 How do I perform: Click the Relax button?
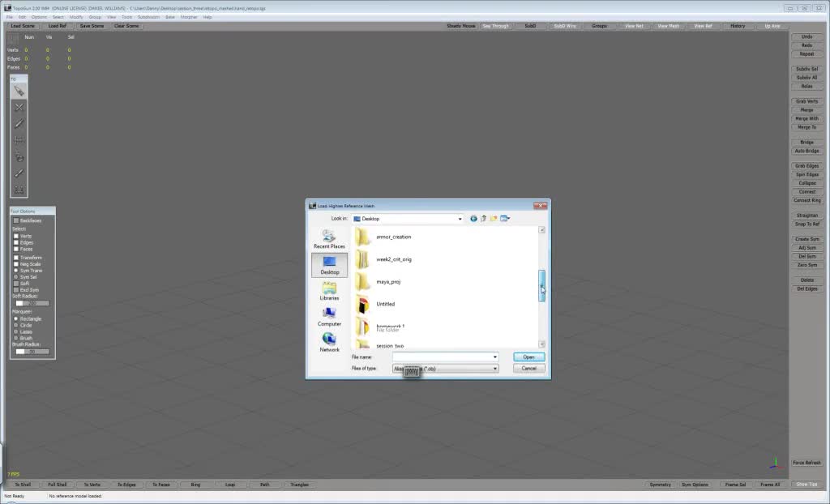pos(806,86)
